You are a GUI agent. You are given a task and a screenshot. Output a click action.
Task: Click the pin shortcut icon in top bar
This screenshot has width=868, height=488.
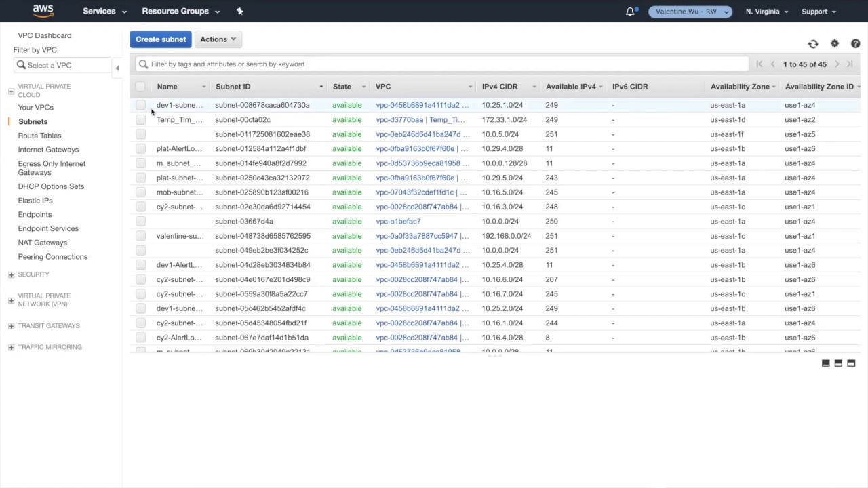pyautogui.click(x=239, y=11)
